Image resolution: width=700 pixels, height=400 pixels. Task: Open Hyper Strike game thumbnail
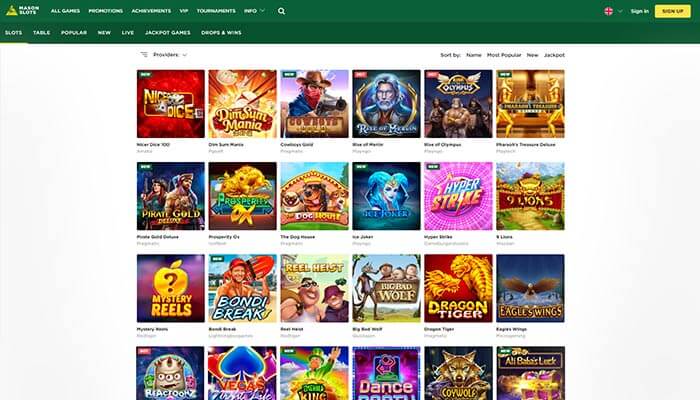[458, 196]
